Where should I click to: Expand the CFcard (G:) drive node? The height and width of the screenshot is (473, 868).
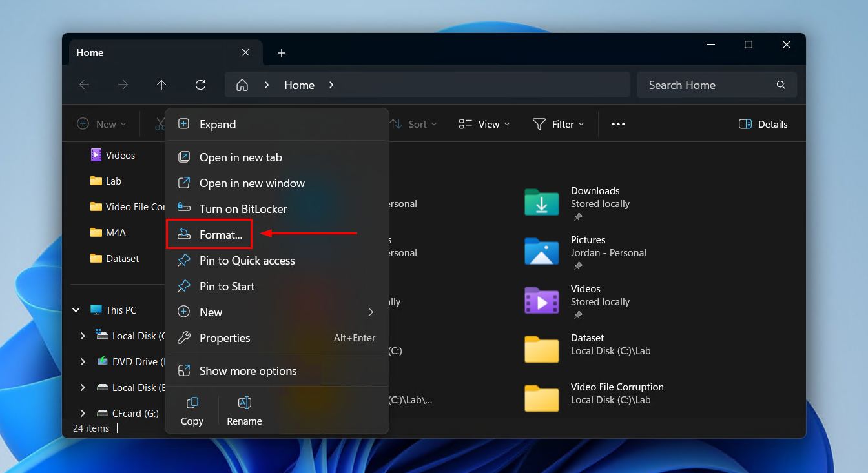coord(83,414)
